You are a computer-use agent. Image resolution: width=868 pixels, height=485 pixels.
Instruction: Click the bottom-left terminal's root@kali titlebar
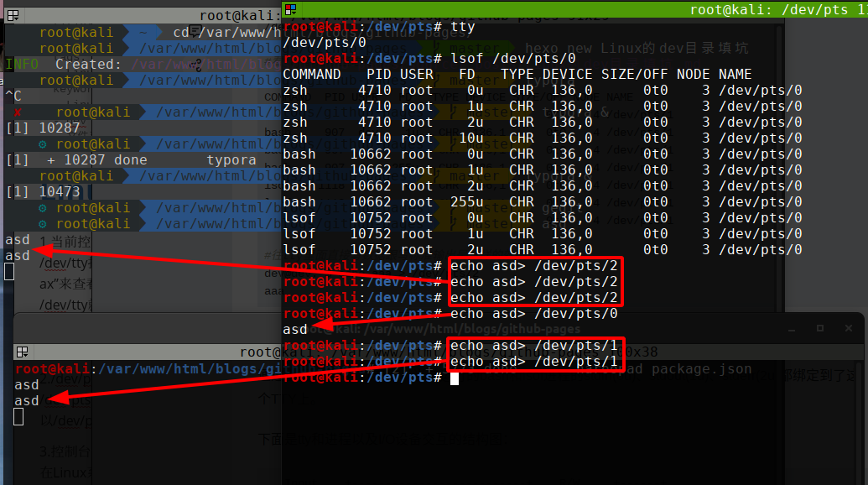[x=268, y=352]
